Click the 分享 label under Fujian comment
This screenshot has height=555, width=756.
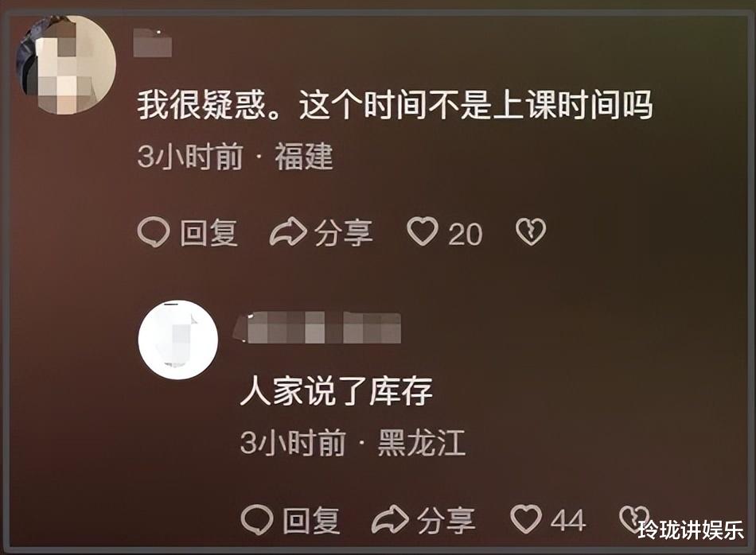(344, 233)
